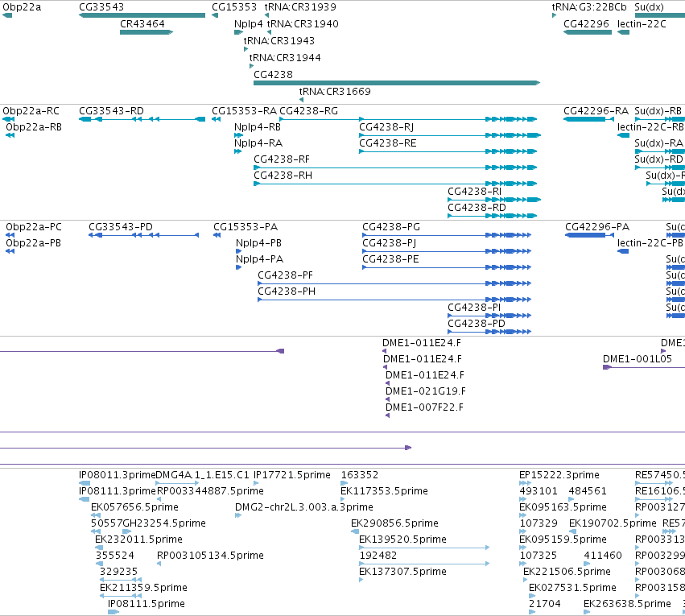The width and height of the screenshot is (685, 616).
Task: Click the CG4238-RH transcript line
Action: point(395,184)
